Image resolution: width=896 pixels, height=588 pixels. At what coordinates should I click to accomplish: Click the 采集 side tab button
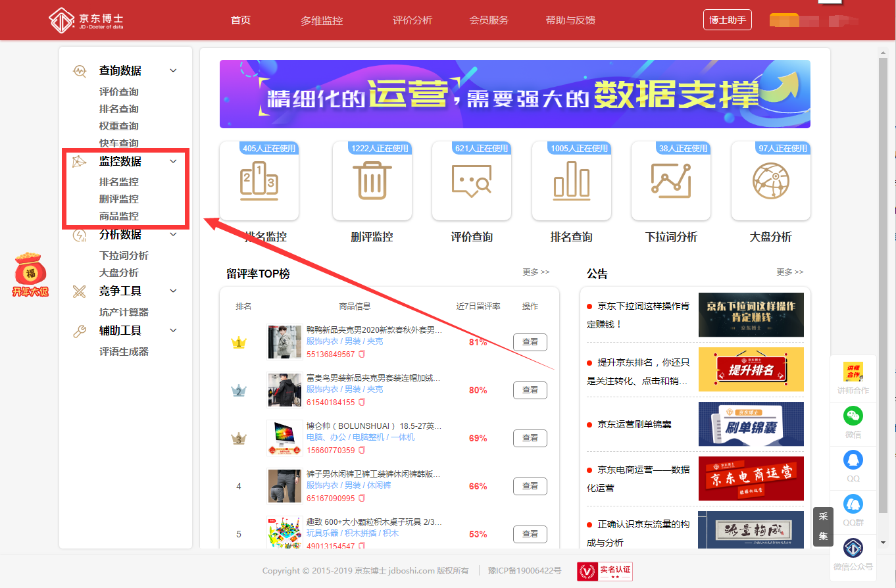point(823,527)
